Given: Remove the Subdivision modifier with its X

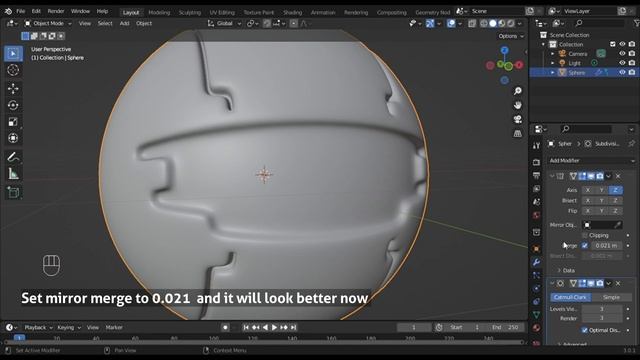Looking at the screenshot, I should pos(618,283).
